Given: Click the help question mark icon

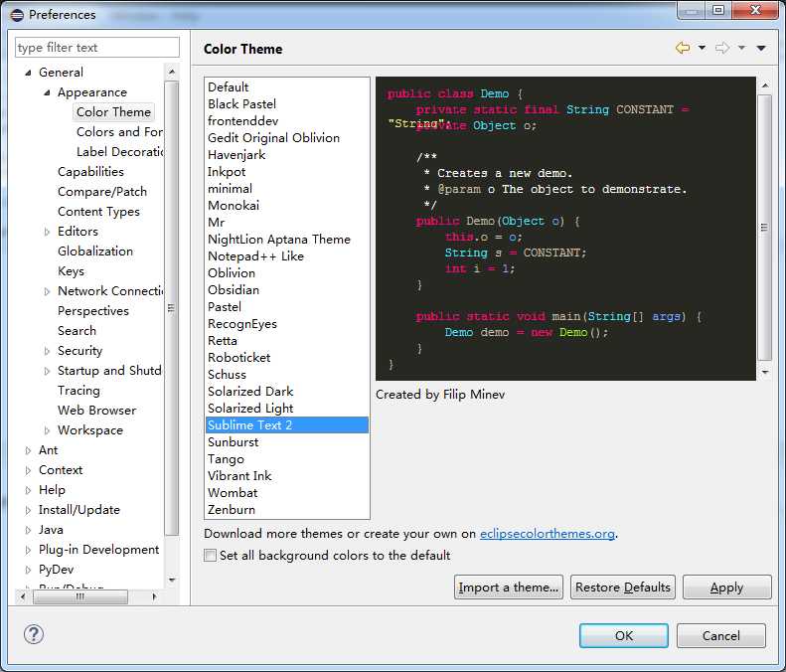Looking at the screenshot, I should click(34, 634).
